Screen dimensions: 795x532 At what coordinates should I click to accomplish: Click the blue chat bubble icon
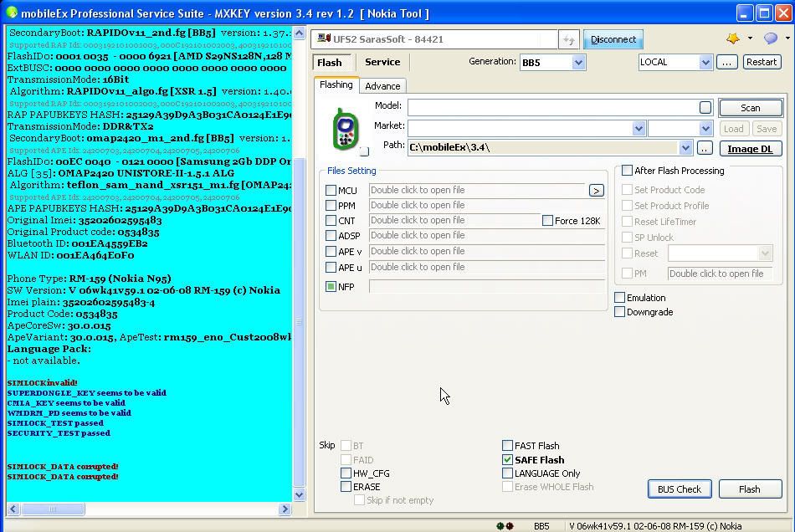coord(771,38)
